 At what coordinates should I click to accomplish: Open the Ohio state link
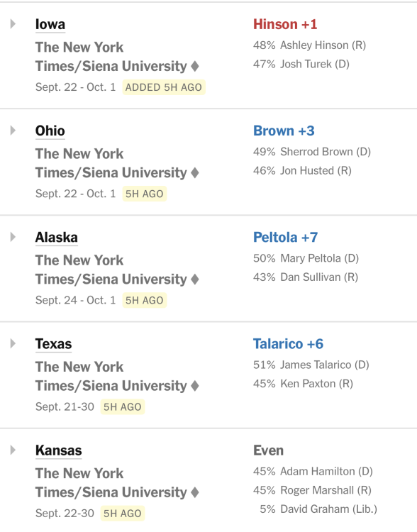(x=50, y=131)
